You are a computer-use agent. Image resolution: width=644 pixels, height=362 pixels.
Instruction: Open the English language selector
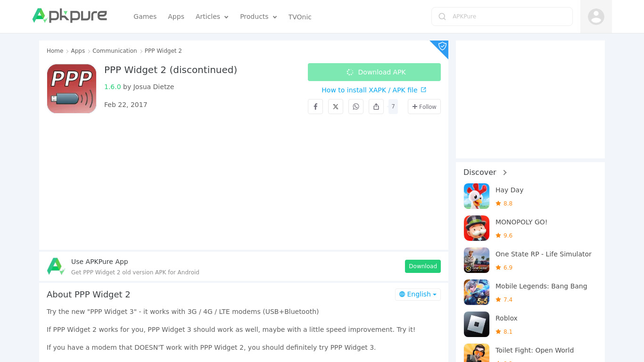tap(418, 294)
